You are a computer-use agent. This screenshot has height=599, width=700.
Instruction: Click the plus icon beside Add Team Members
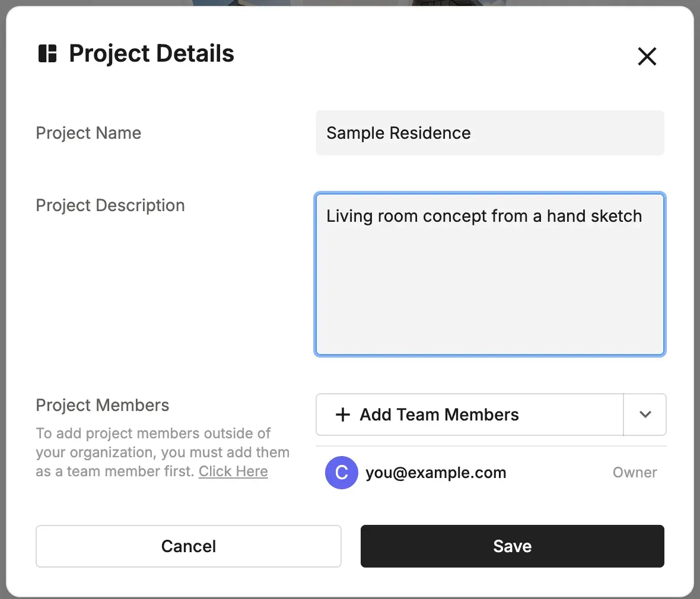point(342,415)
